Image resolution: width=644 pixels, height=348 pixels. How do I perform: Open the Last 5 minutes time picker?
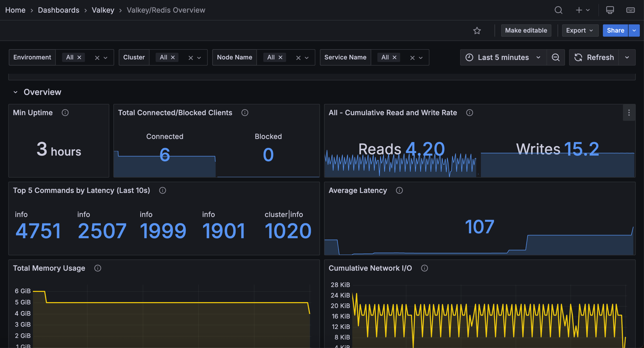(503, 57)
